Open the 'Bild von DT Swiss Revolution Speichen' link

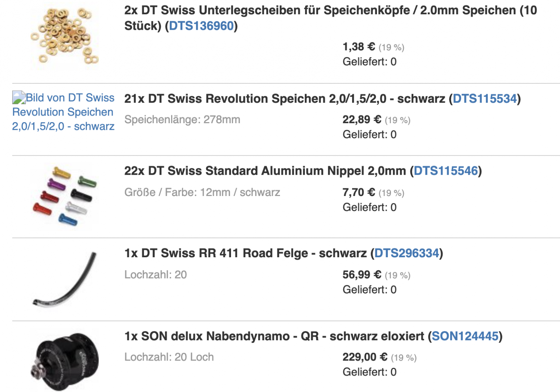tap(63, 112)
